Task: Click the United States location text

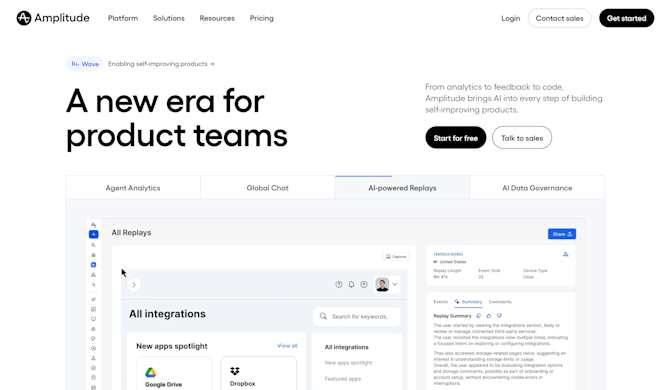Action: point(453,261)
